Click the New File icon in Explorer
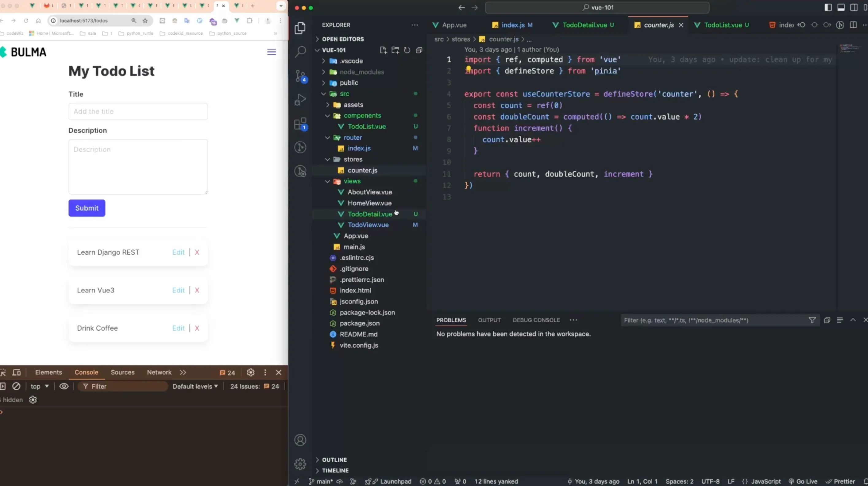868x486 pixels. point(383,50)
